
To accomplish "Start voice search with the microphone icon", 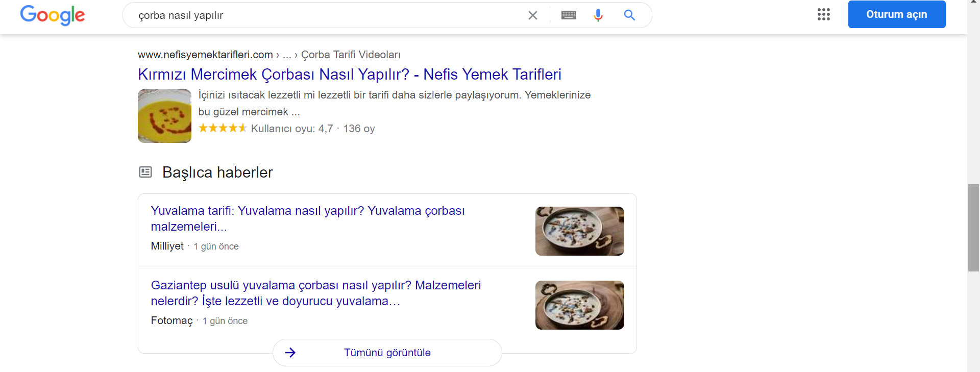I will [598, 15].
